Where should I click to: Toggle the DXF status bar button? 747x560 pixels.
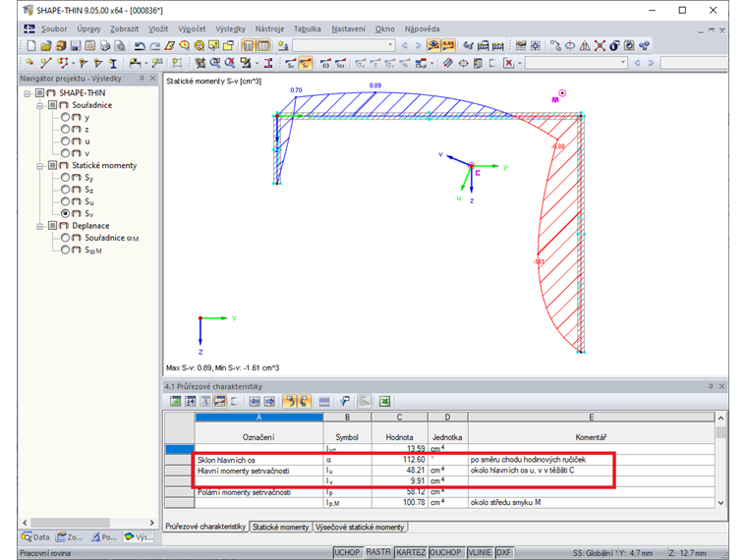[503, 552]
